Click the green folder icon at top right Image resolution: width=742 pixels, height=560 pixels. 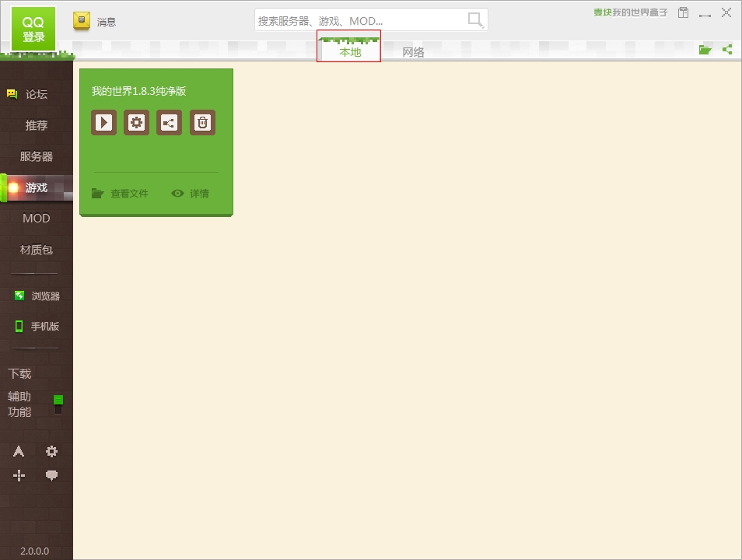[x=705, y=50]
